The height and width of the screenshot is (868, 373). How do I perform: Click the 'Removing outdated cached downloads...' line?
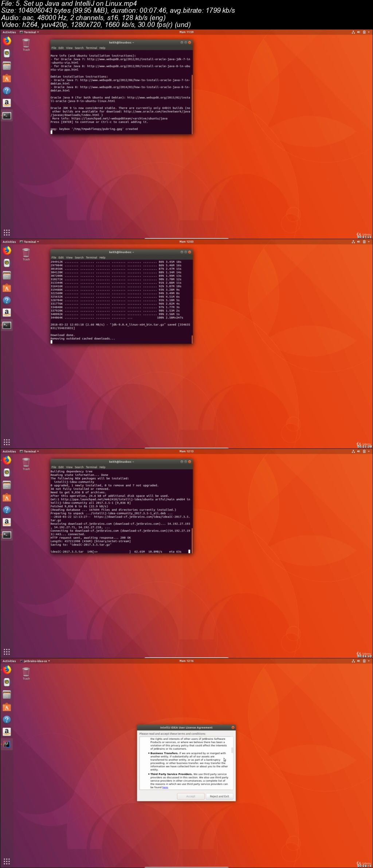(83, 339)
